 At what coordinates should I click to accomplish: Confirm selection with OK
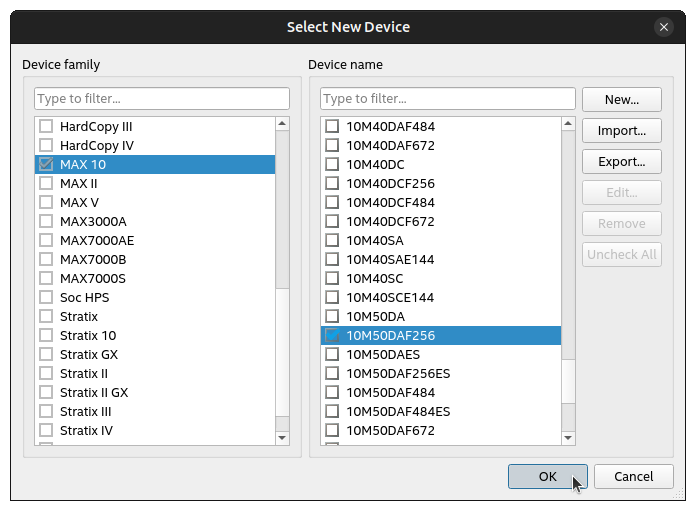coord(547,477)
